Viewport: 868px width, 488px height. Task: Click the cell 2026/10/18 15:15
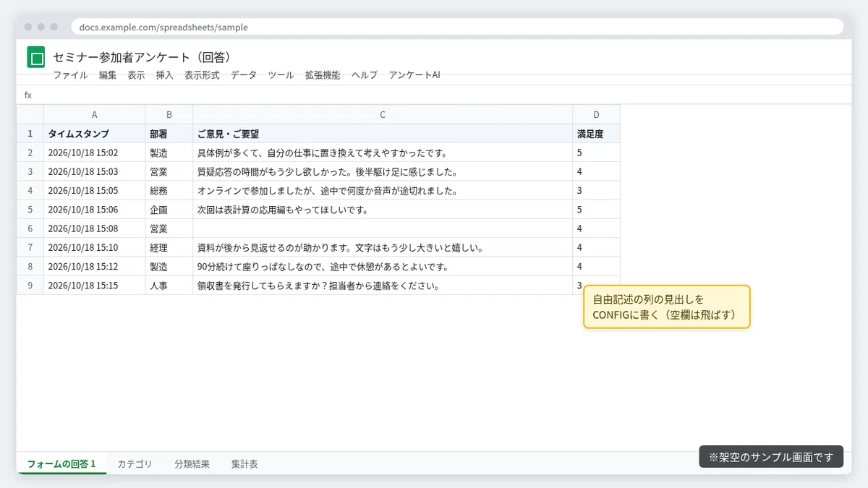coord(95,285)
